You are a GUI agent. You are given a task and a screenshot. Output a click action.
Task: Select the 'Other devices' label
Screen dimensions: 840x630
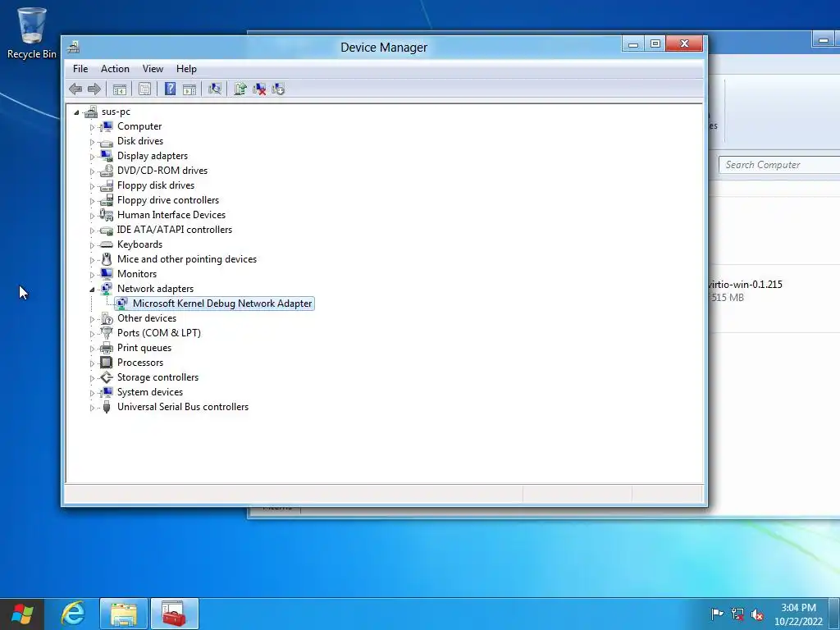147,318
